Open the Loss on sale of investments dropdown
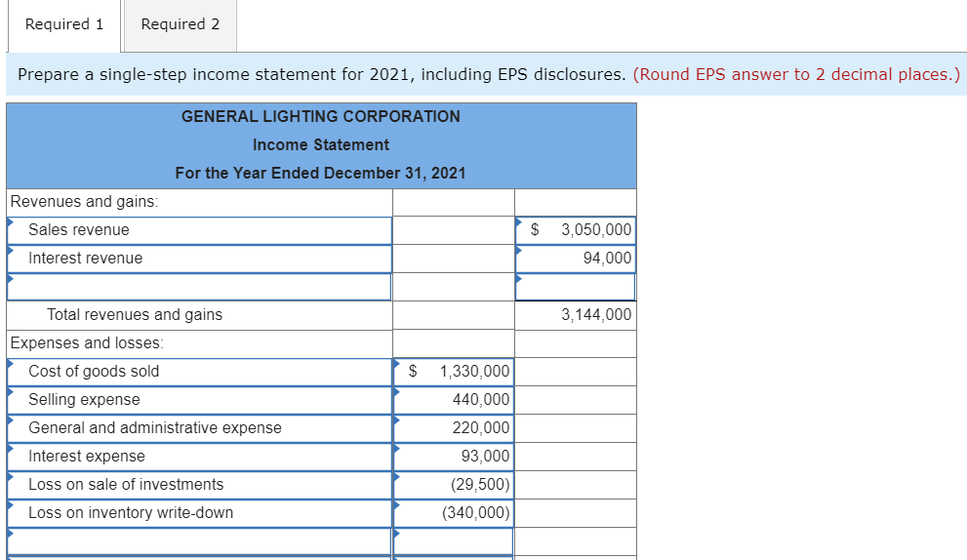Image resolution: width=967 pixels, height=560 pixels. point(200,485)
